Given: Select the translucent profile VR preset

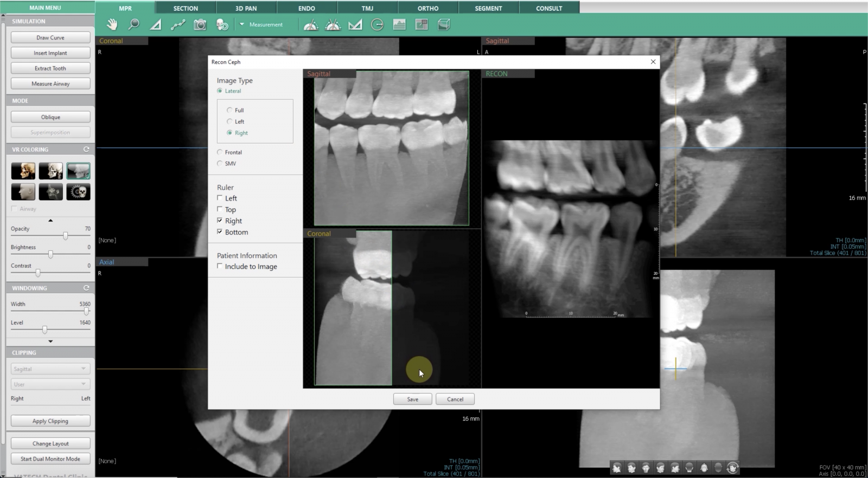Looking at the screenshot, I should pos(78,171).
